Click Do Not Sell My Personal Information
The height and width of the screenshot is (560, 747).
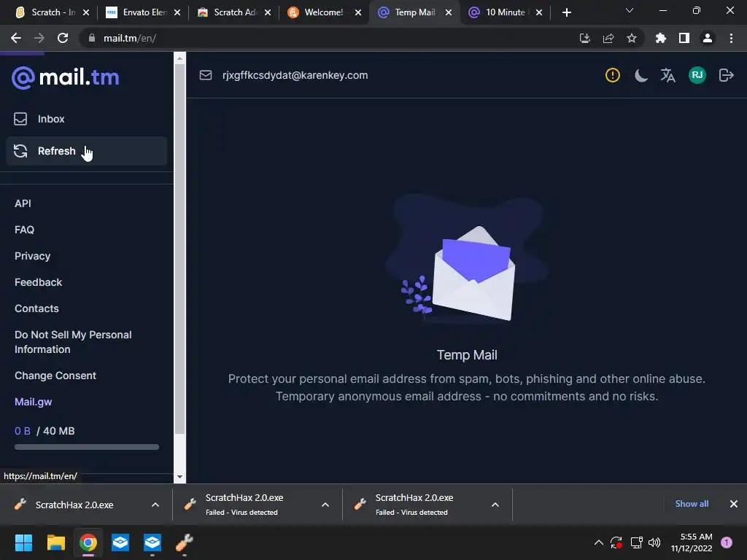[73, 342]
